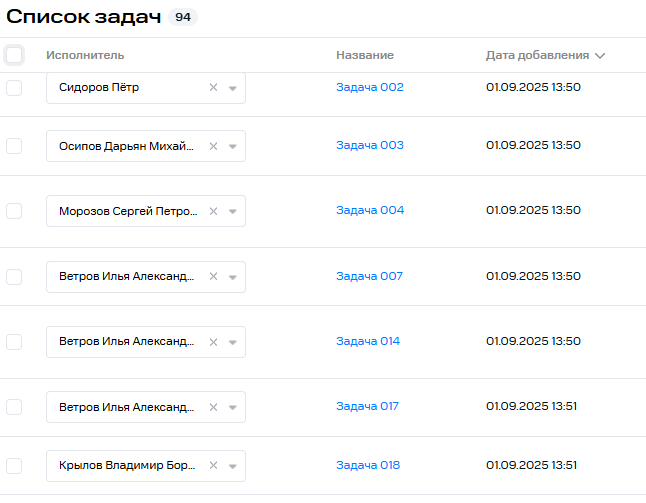Click the assignee field for Задача 017

click(x=125, y=407)
